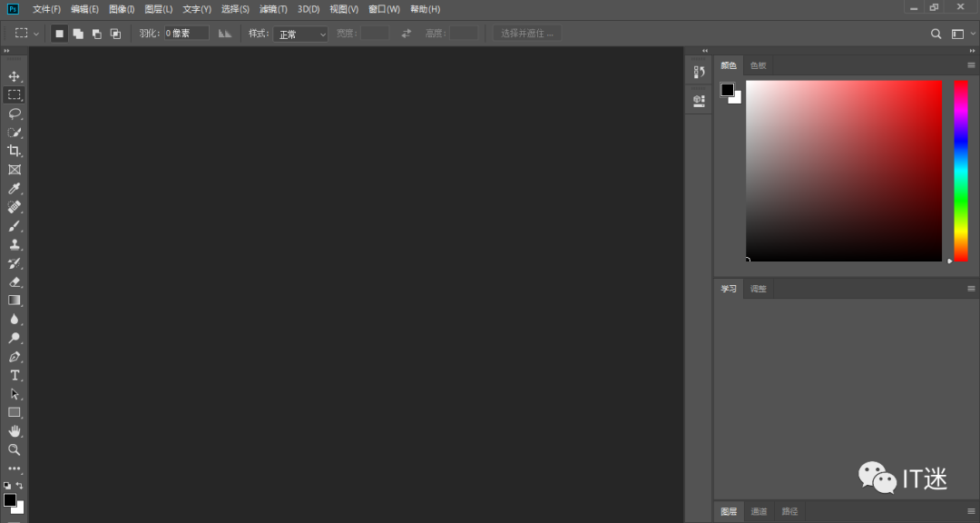The height and width of the screenshot is (523, 980).
Task: Open the Color panel options menu
Action: click(x=971, y=65)
